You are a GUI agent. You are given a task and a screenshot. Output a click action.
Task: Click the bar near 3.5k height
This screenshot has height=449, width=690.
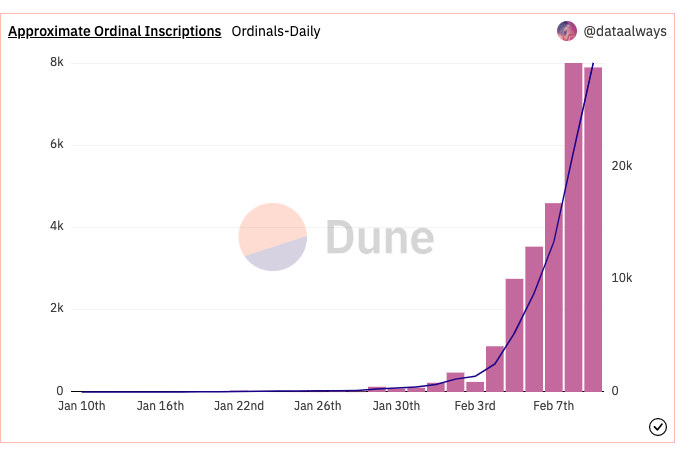(x=534, y=318)
